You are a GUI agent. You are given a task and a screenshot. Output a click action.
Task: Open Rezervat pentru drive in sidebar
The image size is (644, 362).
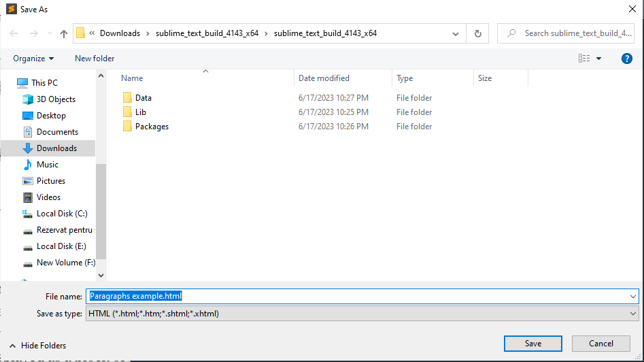(x=64, y=230)
